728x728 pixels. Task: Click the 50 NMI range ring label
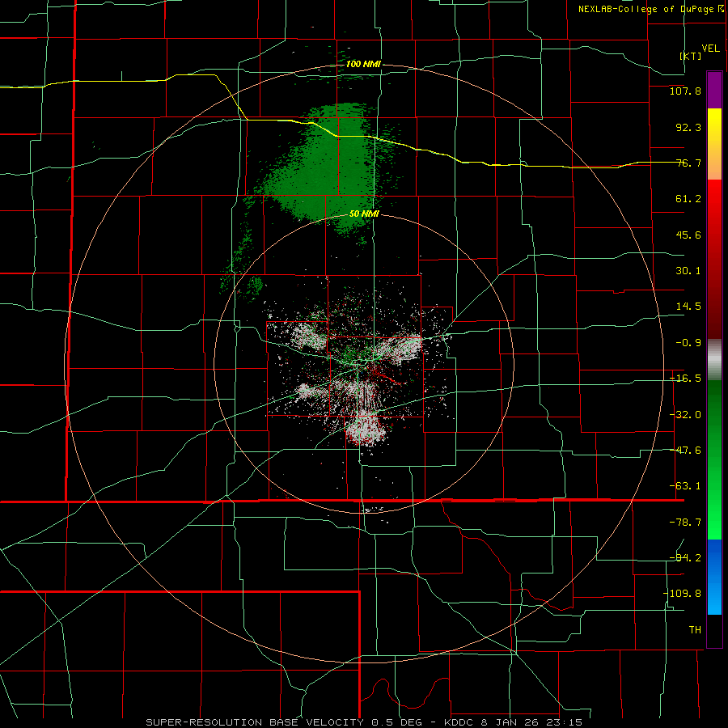pos(365,214)
